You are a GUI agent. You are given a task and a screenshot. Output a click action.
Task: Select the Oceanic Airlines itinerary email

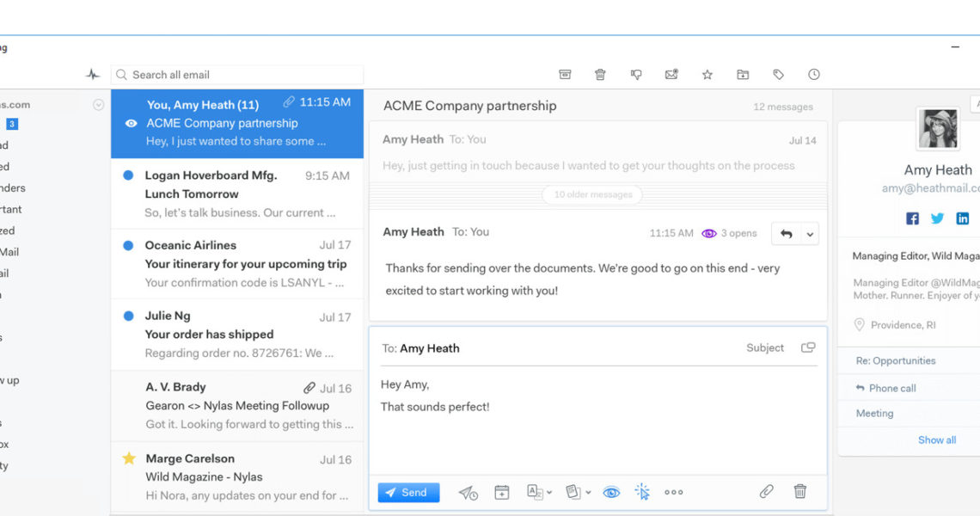coord(236,263)
